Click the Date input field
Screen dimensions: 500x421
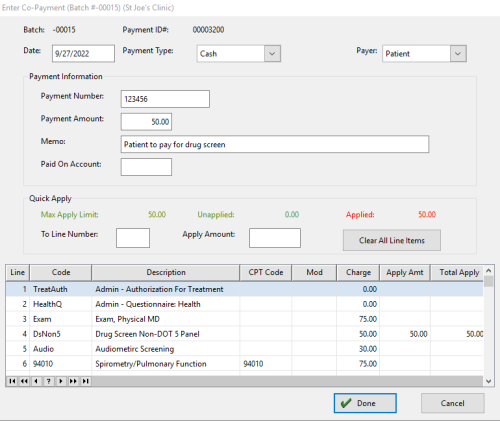point(83,53)
